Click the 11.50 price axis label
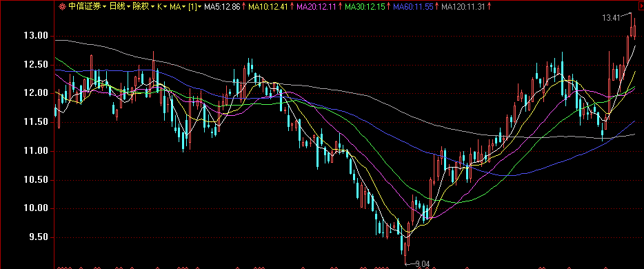The image size is (644, 269). click(x=35, y=122)
